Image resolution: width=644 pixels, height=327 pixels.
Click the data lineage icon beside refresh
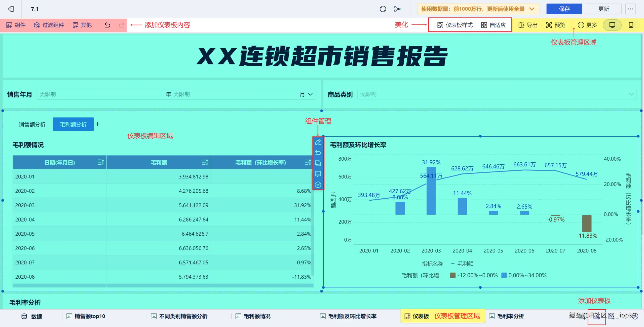pos(397,9)
